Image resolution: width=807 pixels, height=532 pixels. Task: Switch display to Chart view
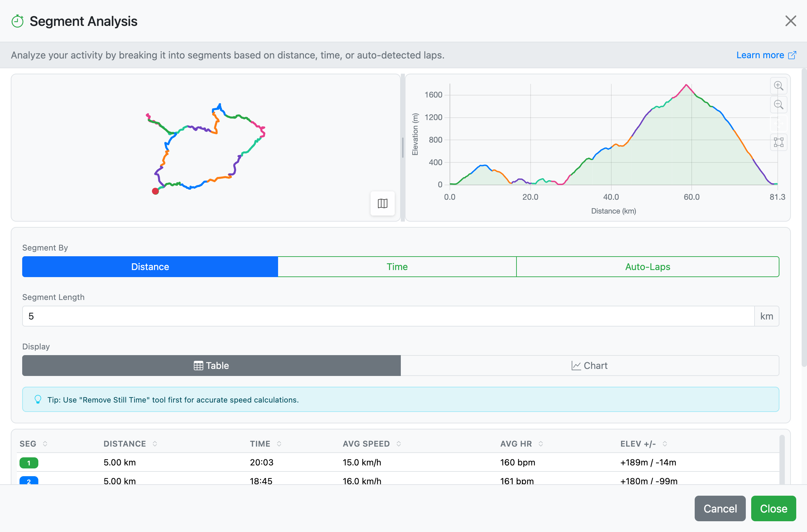tap(589, 366)
